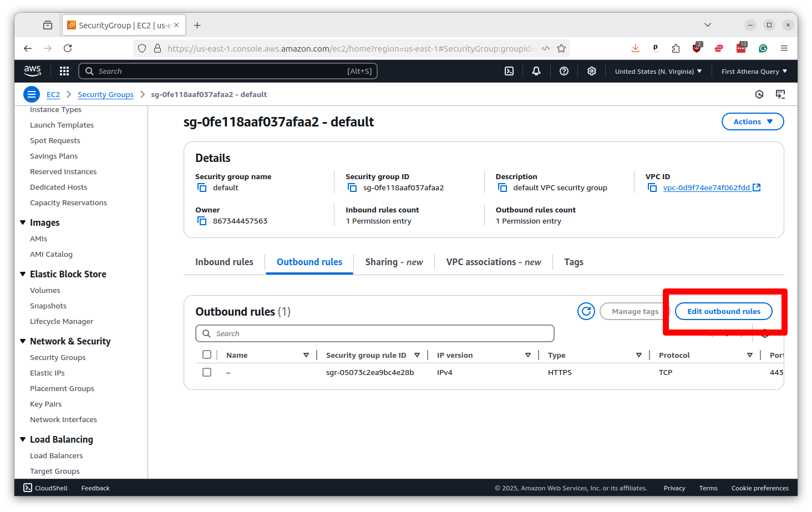Open the vpc-0d9f74ee74f062fdd link
Screen dimensions: 812x512
tap(706, 188)
